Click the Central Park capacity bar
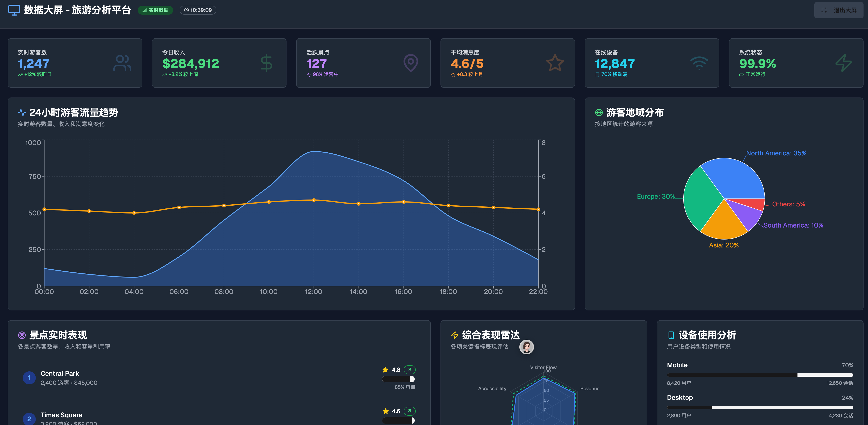The image size is (868, 425). (398, 379)
